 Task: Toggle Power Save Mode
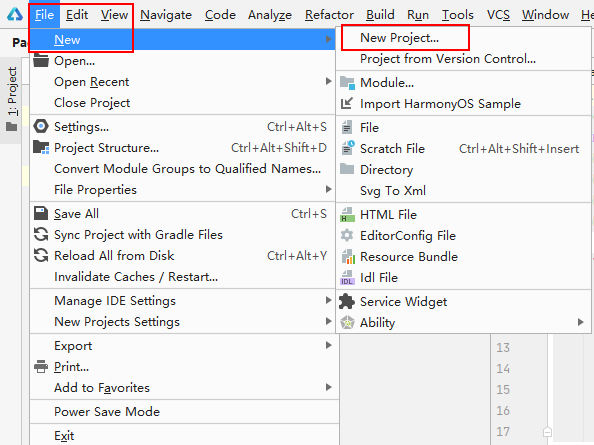coord(107,412)
